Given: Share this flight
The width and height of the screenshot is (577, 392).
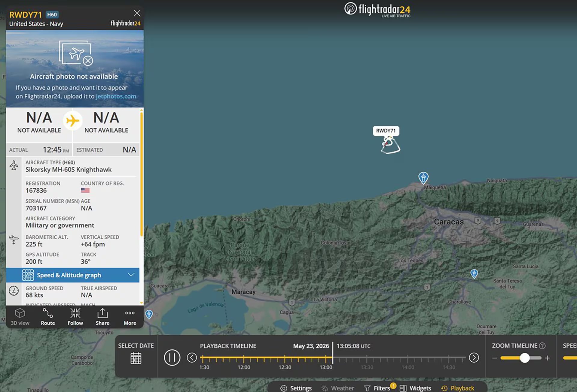Looking at the screenshot, I should [102, 317].
